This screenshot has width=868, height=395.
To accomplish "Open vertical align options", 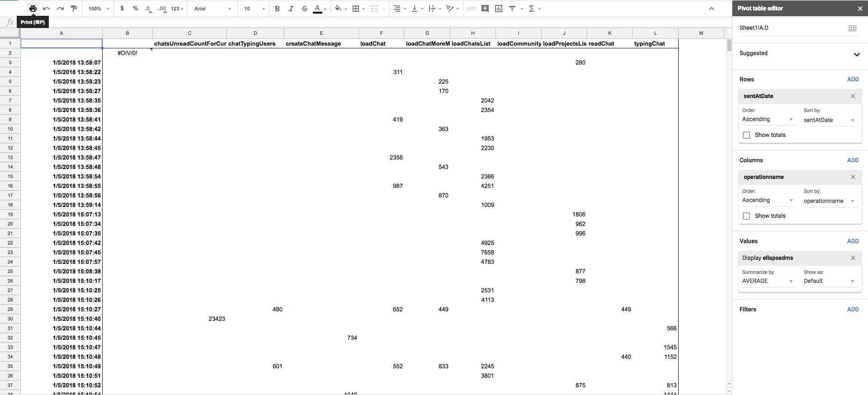I will pyautogui.click(x=417, y=9).
